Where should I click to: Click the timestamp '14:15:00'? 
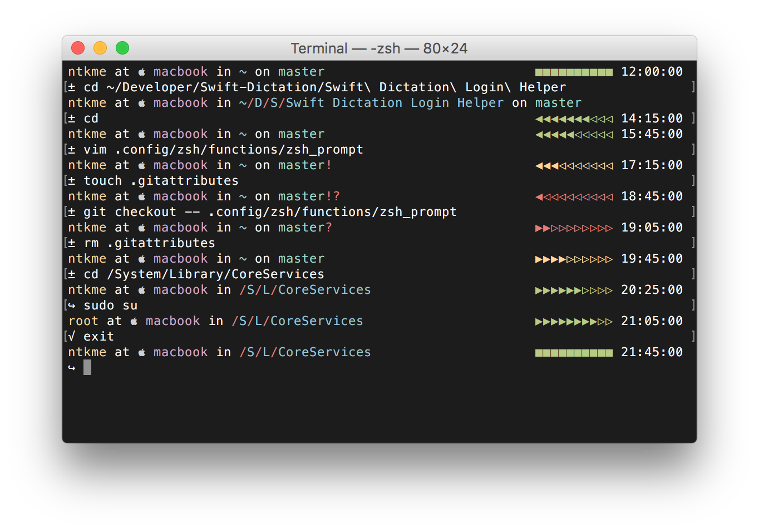tap(652, 119)
